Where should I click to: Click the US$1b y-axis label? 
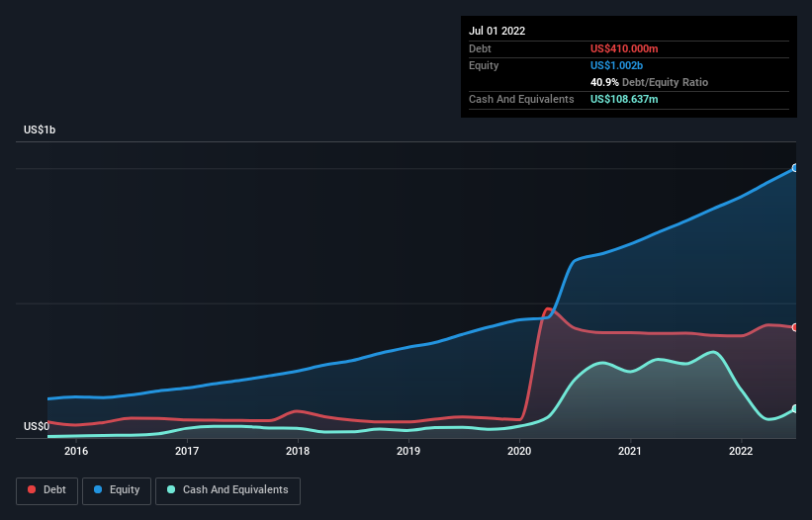pos(40,130)
